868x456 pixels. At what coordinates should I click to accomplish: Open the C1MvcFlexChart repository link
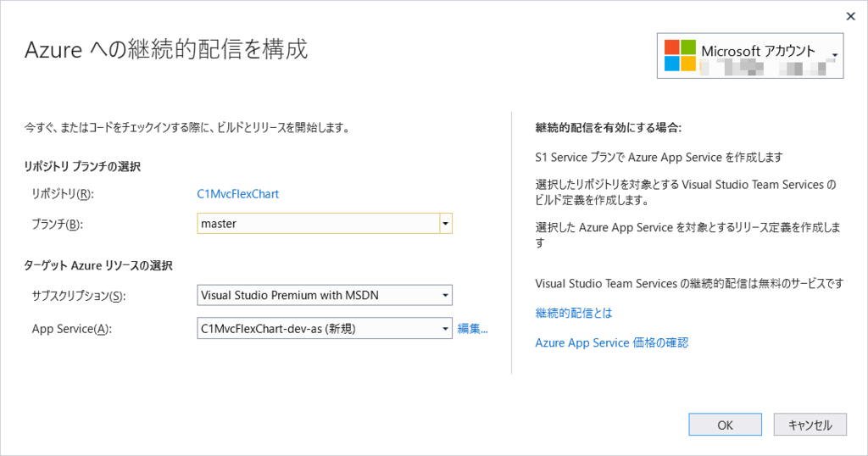pyautogui.click(x=238, y=194)
